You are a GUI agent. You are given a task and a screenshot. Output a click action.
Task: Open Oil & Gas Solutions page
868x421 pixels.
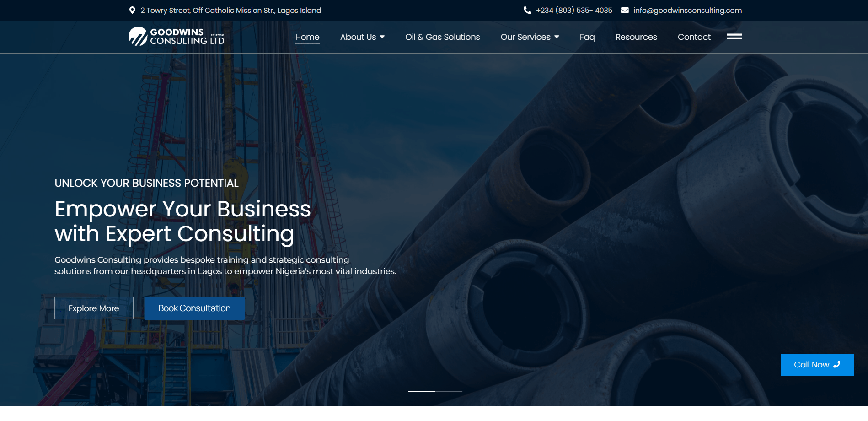442,37
